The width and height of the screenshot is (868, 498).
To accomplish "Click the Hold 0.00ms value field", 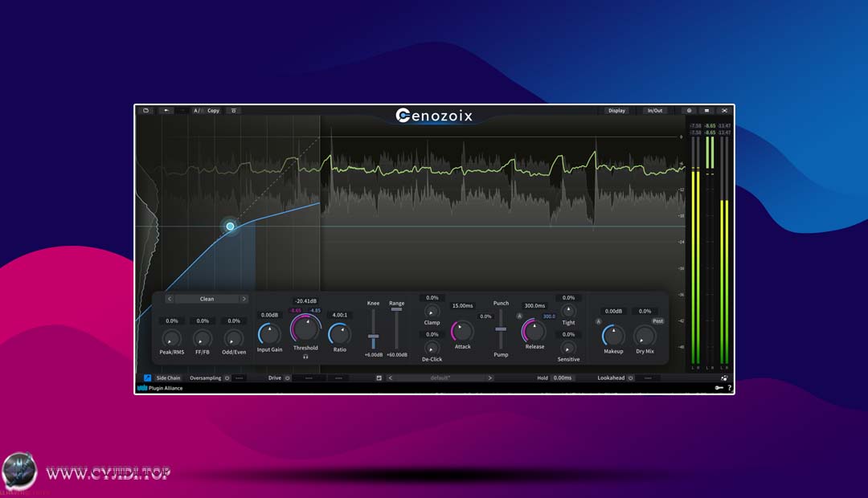I will click(563, 378).
